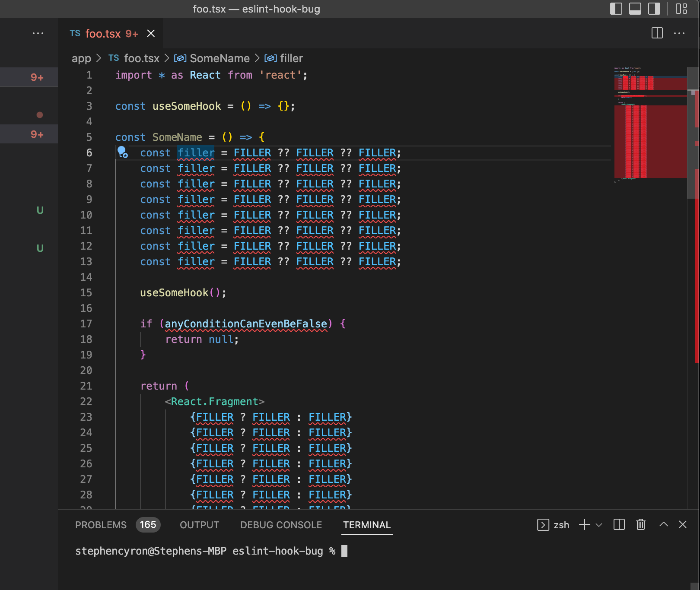Image resolution: width=700 pixels, height=590 pixels.
Task: Kill terminal with the trash icon
Action: coord(641,524)
